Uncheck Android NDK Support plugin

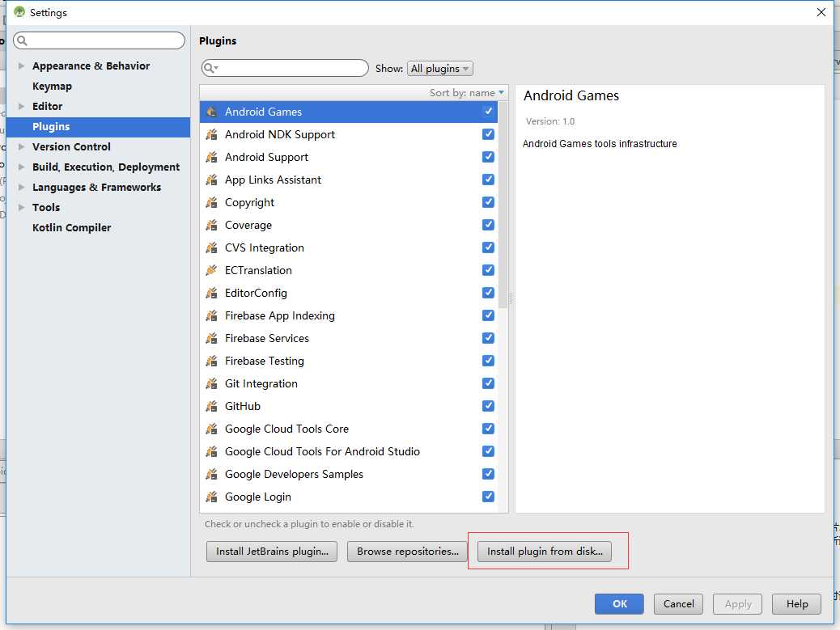click(488, 133)
